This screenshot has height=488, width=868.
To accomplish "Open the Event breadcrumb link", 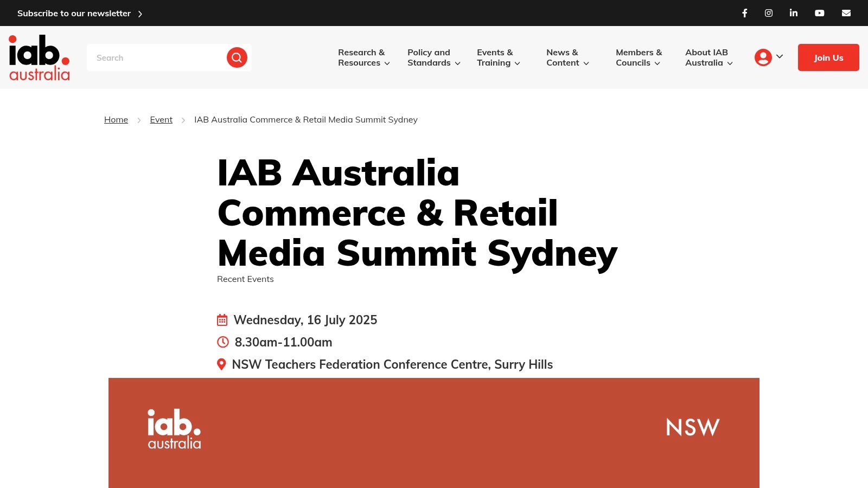I will (161, 119).
